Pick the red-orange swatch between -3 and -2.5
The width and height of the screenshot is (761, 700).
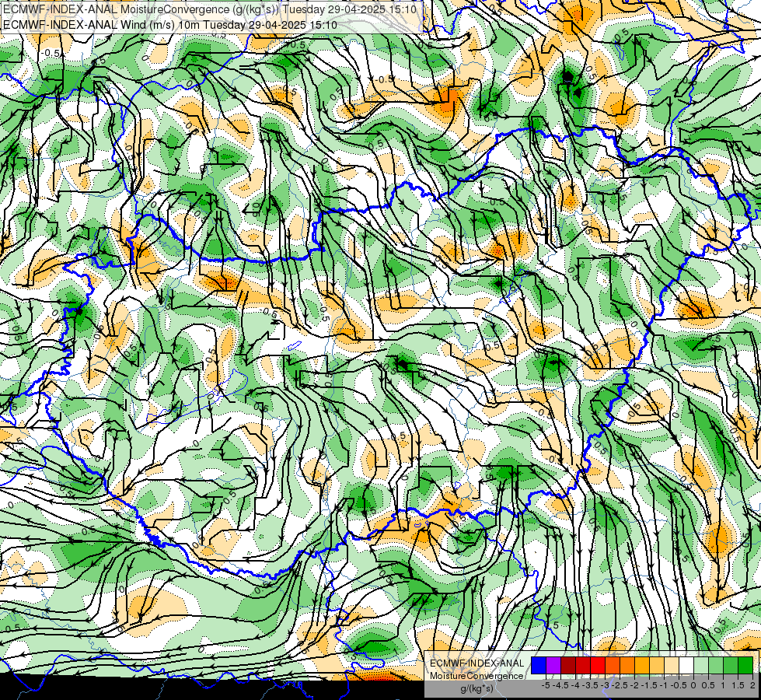click(613, 666)
